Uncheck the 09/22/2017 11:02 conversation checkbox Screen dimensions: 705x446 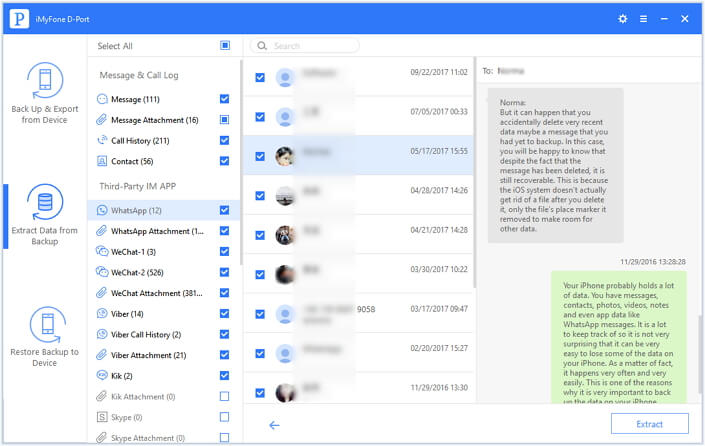pyautogui.click(x=260, y=77)
